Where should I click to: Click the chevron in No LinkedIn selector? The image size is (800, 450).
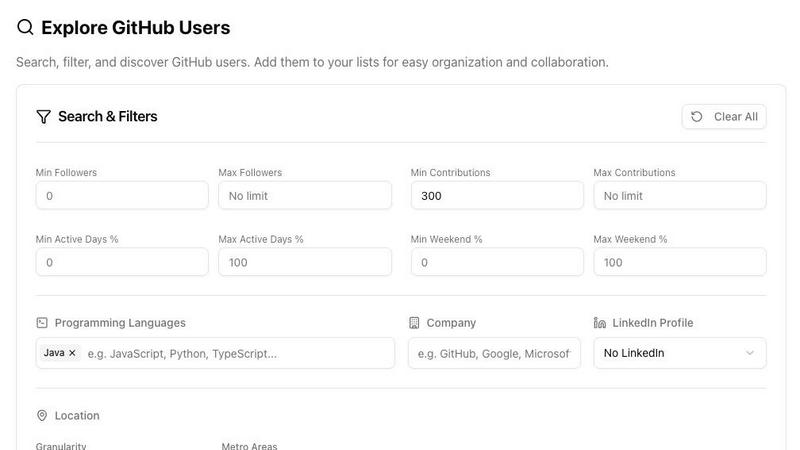point(750,353)
